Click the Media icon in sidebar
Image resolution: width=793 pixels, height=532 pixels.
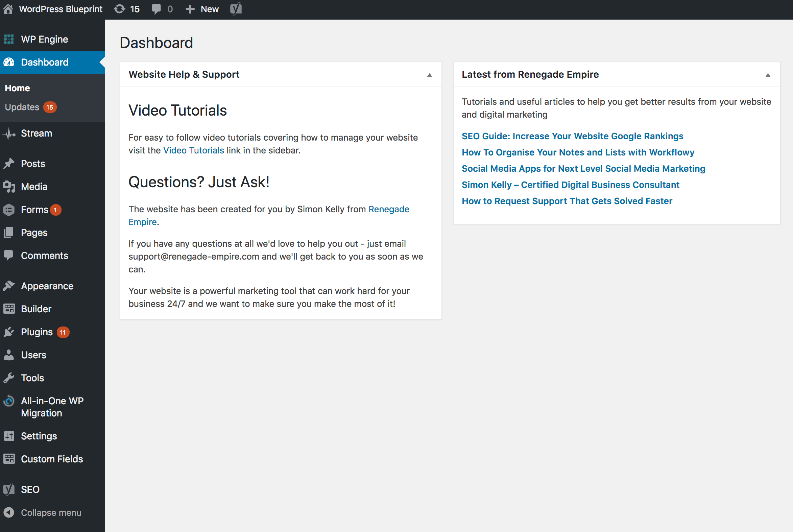point(9,187)
